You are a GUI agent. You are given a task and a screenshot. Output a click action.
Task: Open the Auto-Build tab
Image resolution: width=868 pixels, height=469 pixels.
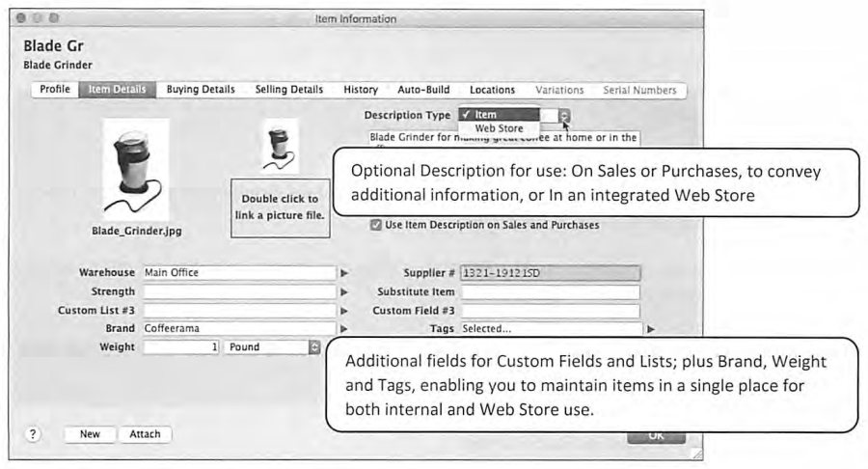(x=423, y=89)
